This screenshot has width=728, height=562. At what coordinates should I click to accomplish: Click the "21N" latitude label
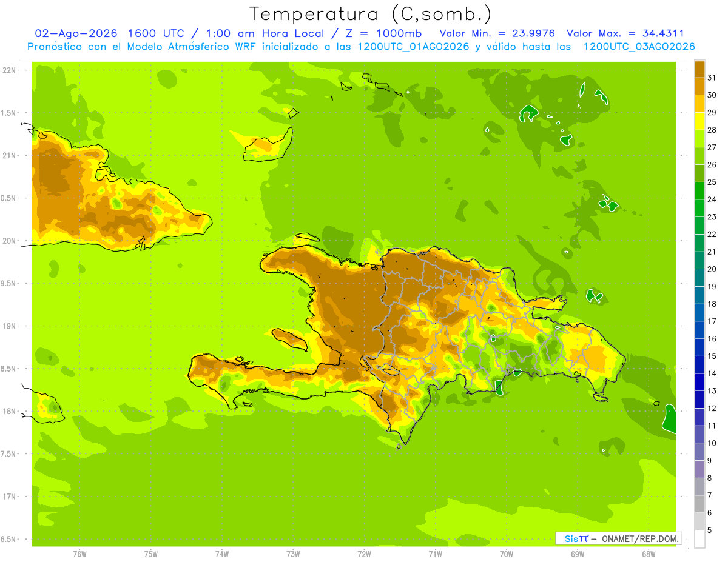[x=8, y=155]
